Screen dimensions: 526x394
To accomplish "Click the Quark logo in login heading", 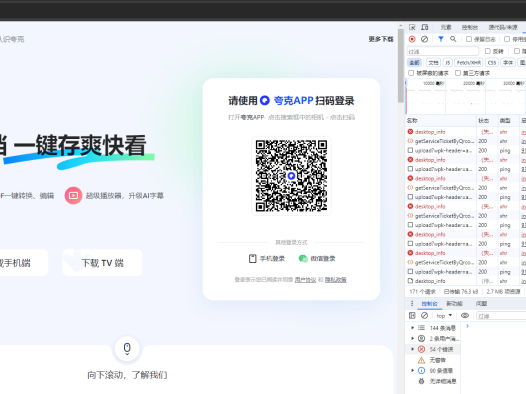I will [x=265, y=100].
